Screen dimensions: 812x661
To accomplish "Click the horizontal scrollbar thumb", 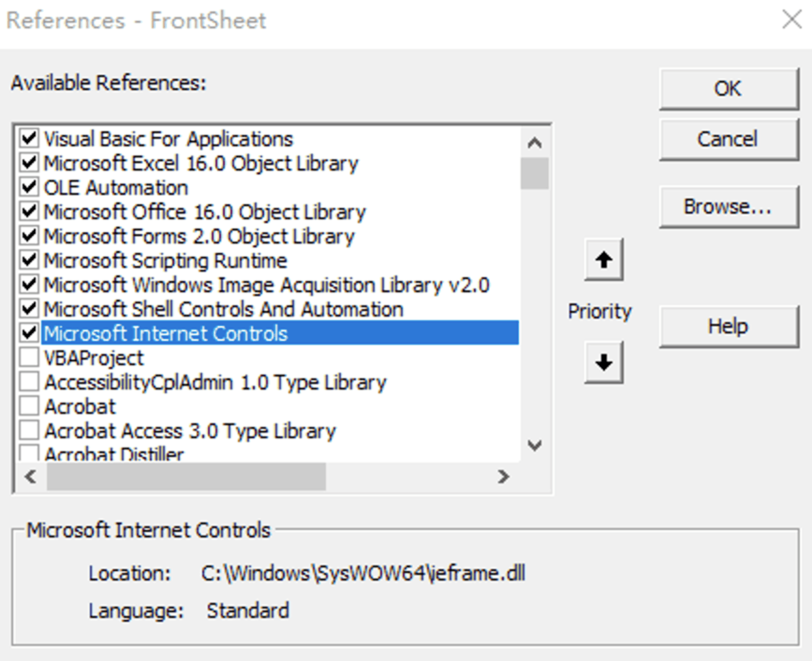I will click(x=186, y=477).
